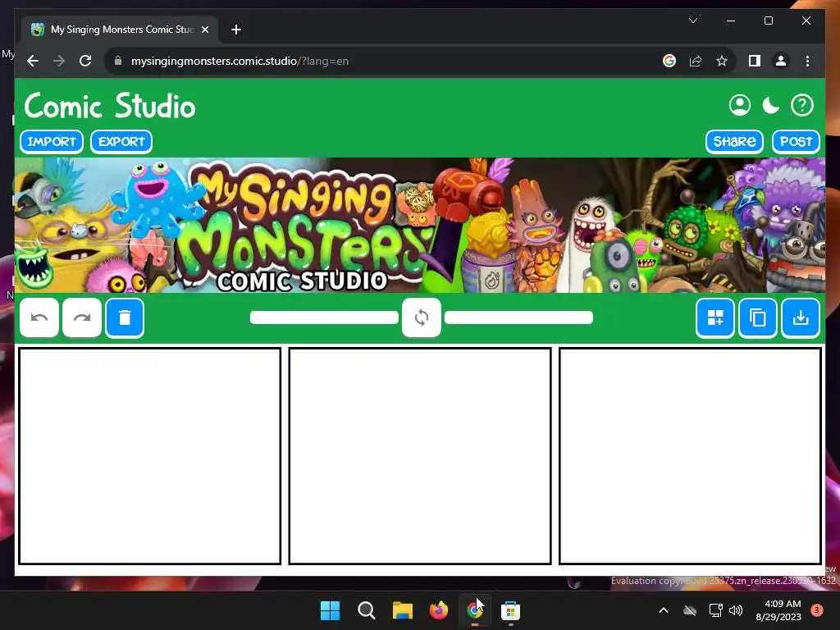
Task: Open Chrome tab search chevron
Action: tap(692, 21)
